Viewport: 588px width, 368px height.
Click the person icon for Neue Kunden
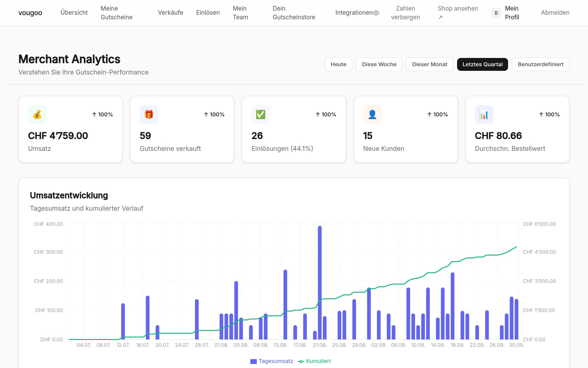(372, 114)
